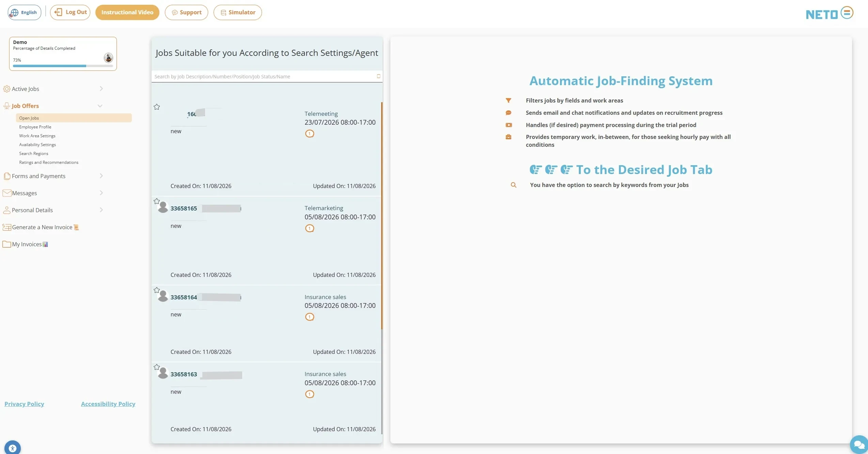The width and height of the screenshot is (868, 454).
Task: Open the Instructional Video
Action: (127, 12)
